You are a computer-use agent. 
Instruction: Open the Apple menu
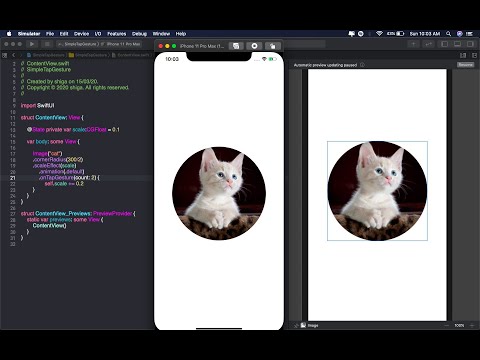(x=9, y=34)
